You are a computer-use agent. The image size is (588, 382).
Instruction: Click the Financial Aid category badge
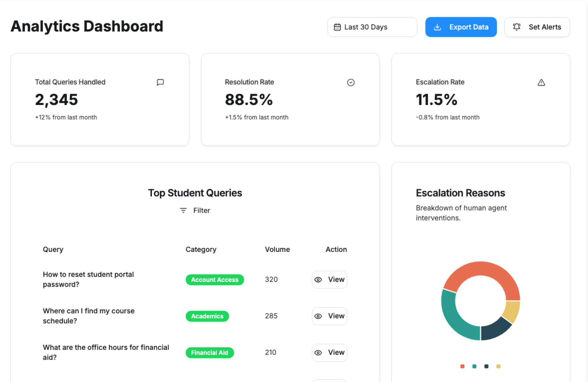pyautogui.click(x=209, y=353)
